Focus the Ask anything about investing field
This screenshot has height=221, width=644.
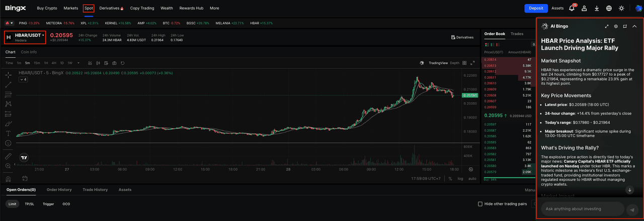coord(581,209)
